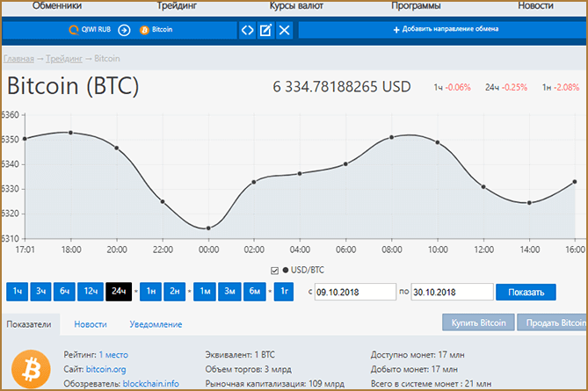Click the 1н -2.08% change value
588x391 pixels.
click(561, 87)
